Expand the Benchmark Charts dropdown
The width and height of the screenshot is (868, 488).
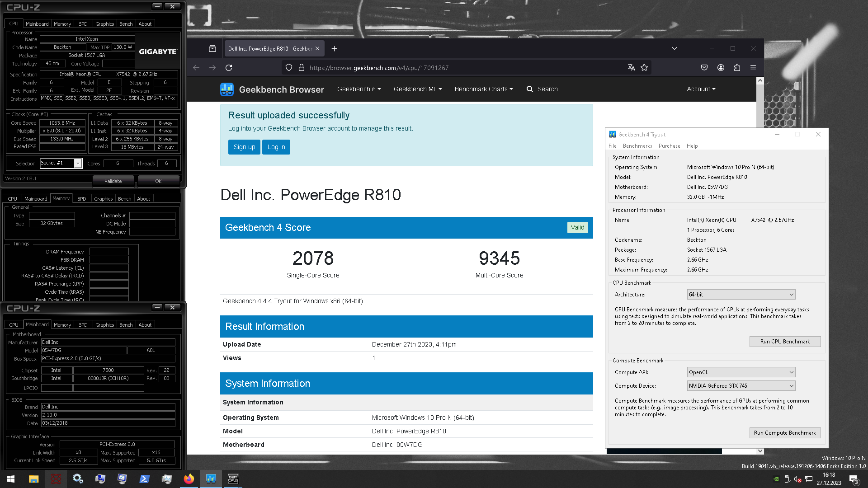484,89
